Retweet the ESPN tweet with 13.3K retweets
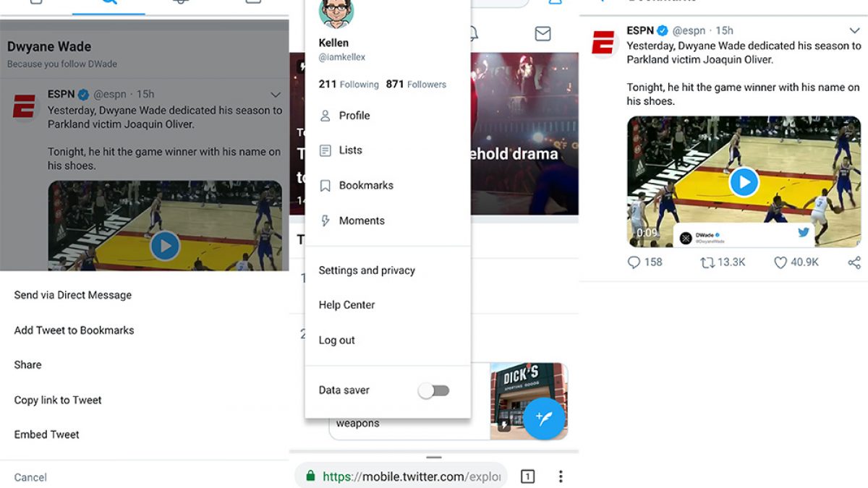Image resolution: width=868 pixels, height=488 pixels. pyautogui.click(x=707, y=262)
